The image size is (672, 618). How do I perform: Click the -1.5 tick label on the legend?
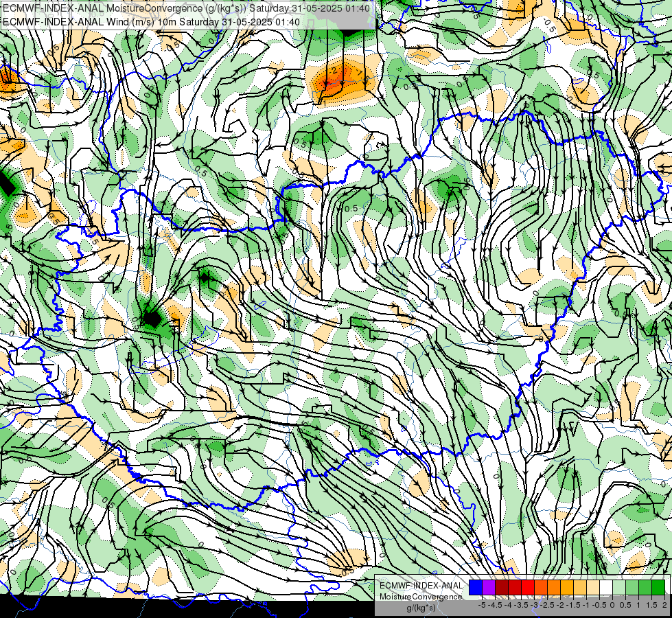573,605
